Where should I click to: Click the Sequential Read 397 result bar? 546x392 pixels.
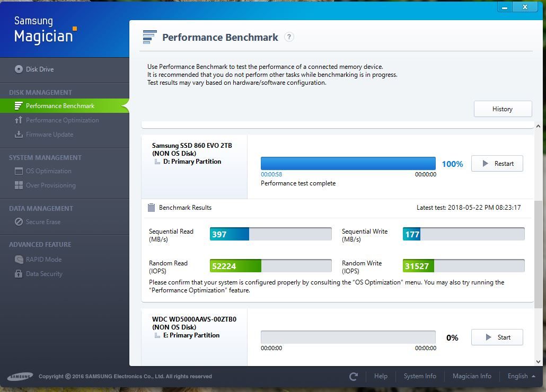point(270,234)
